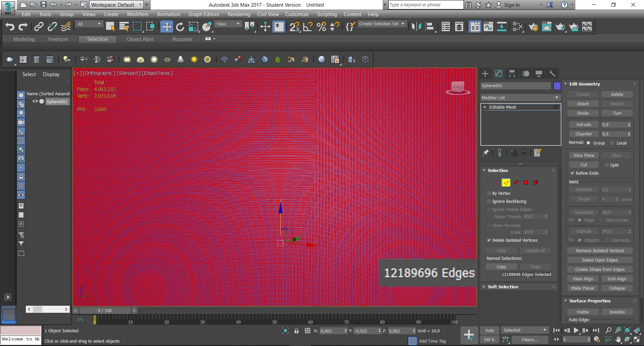This screenshot has height=346, width=644.
Task: Open the Workspace Default dropdown
Action: pyautogui.click(x=116, y=5)
